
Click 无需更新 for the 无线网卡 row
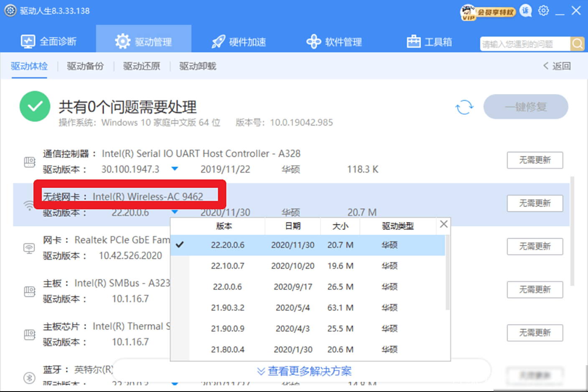click(535, 203)
